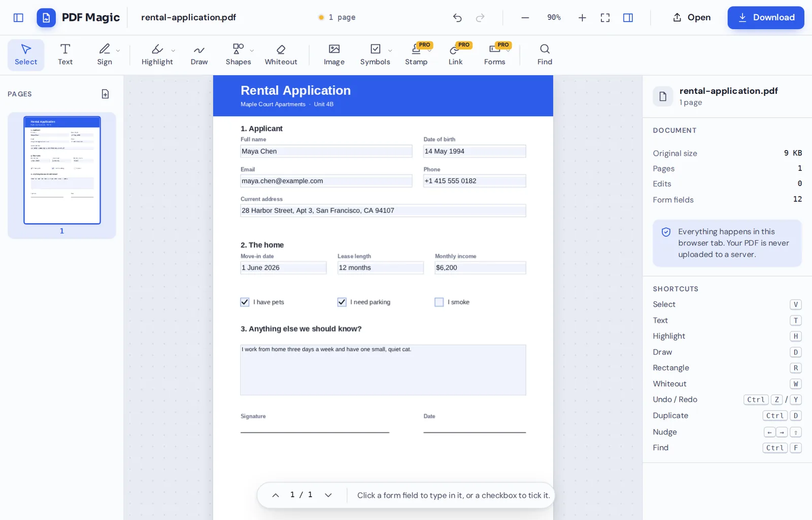This screenshot has height=520, width=812.
Task: Select the page 1 thumbnail
Action: [62, 170]
